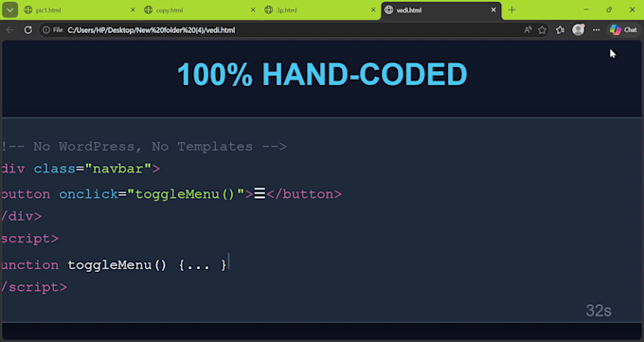Focus the address bar URL field
This screenshot has width=644, height=342.
point(294,30)
